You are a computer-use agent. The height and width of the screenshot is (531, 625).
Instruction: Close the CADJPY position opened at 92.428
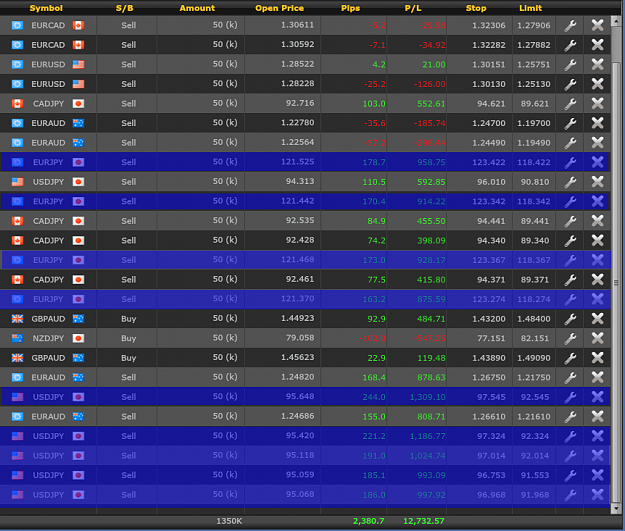click(x=597, y=240)
